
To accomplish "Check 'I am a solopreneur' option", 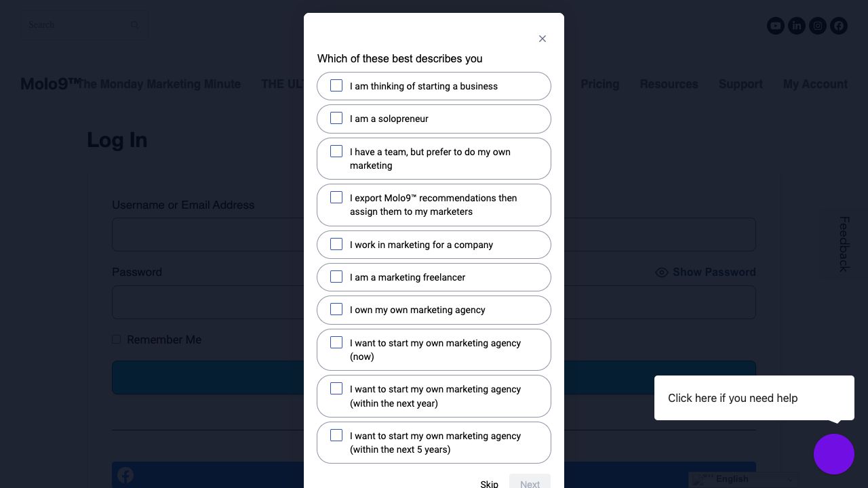I will click(x=336, y=119).
